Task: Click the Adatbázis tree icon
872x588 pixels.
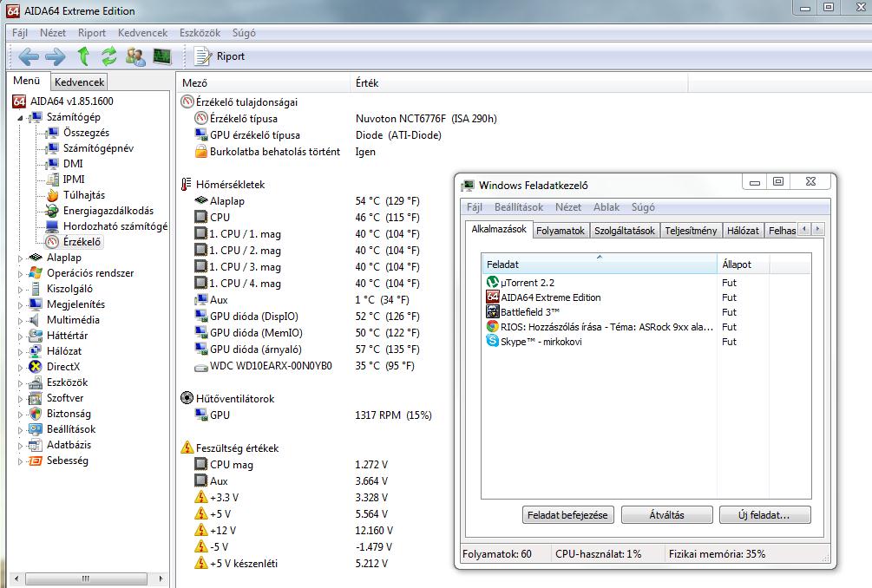Action: point(36,445)
